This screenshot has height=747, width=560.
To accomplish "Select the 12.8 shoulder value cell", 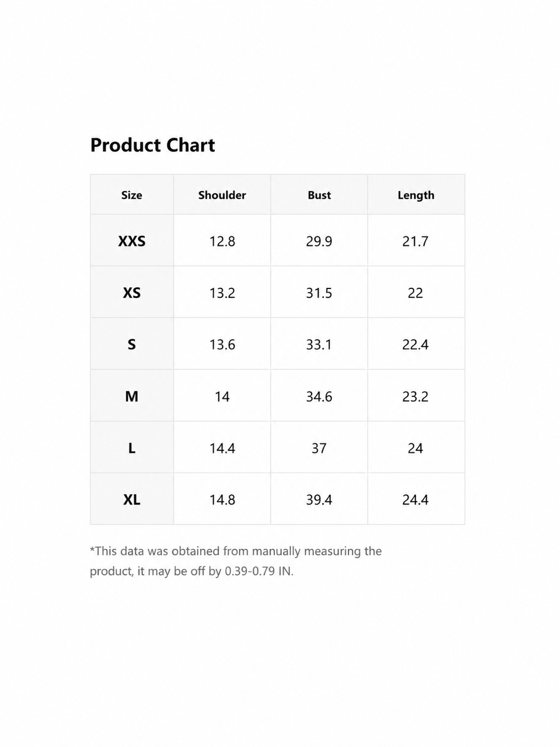I will pos(222,241).
